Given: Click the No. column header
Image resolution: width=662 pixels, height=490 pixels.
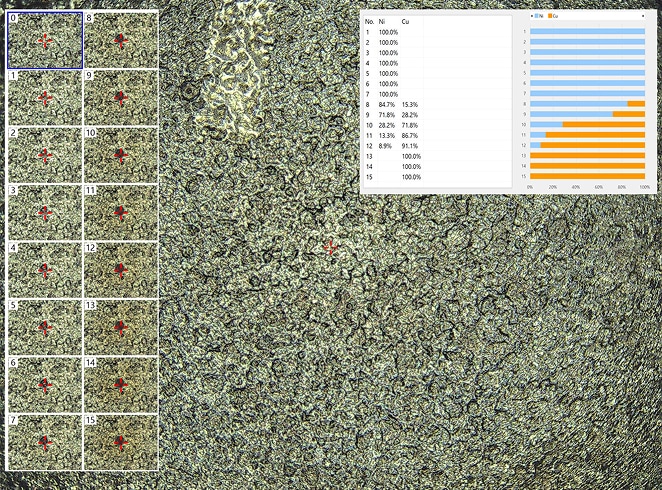Looking at the screenshot, I should [x=369, y=20].
